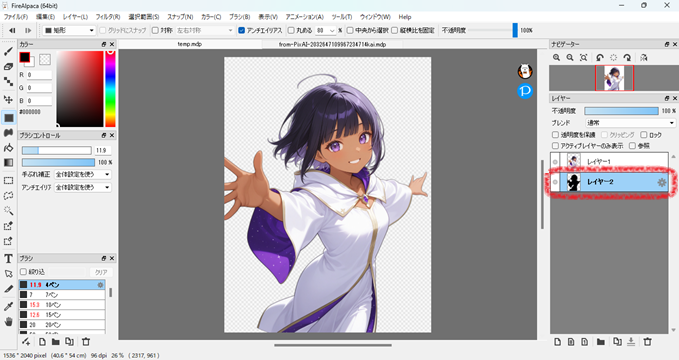Select the Hand tool
Screen dimensions: 679x360
coord(8,321)
